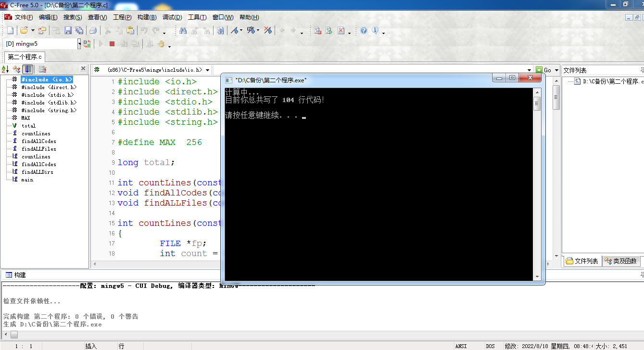Viewport: 644px width, 350px height.
Task: Stop the running program with red square
Action: [x=112, y=44]
